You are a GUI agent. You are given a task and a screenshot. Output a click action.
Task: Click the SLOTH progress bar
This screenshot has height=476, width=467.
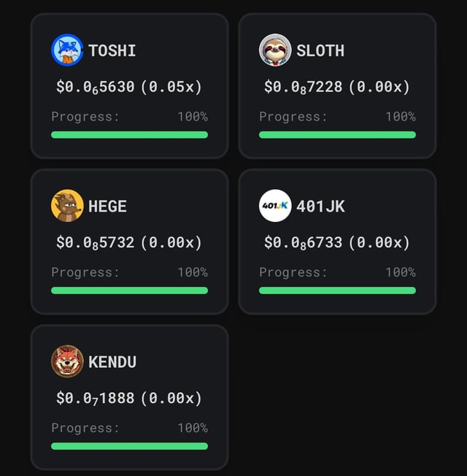click(337, 134)
